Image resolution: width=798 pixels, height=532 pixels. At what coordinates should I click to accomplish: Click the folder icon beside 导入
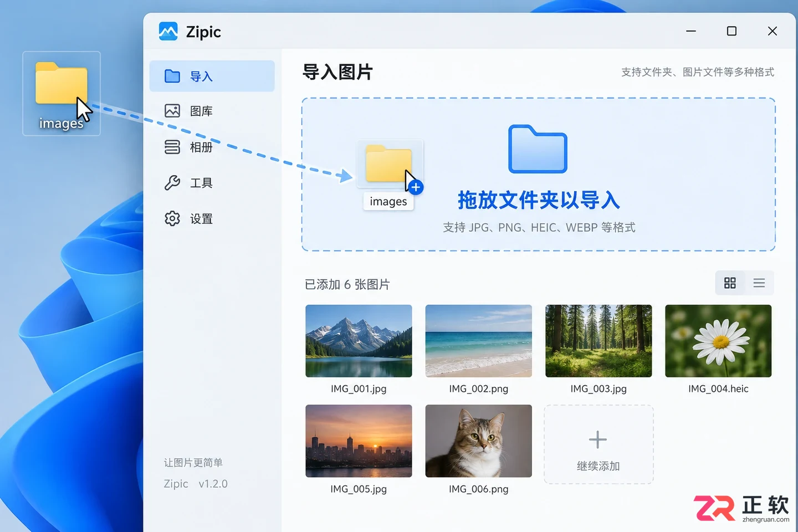coord(172,76)
